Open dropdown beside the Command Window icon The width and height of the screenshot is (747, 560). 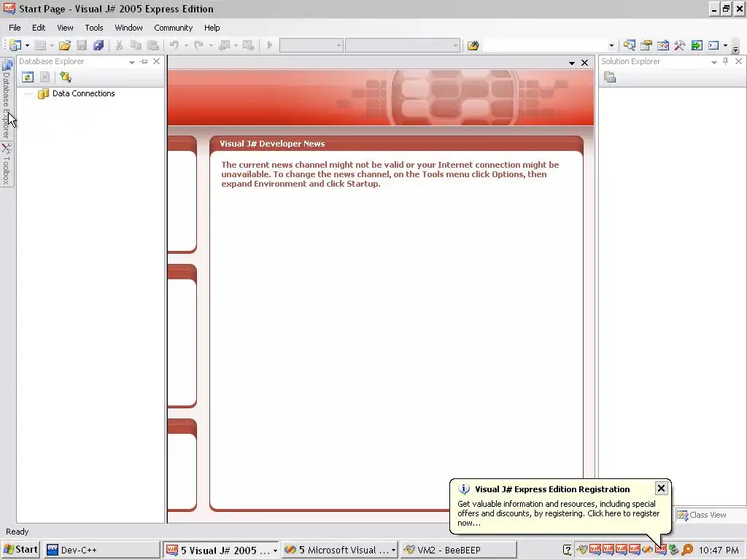click(x=725, y=45)
